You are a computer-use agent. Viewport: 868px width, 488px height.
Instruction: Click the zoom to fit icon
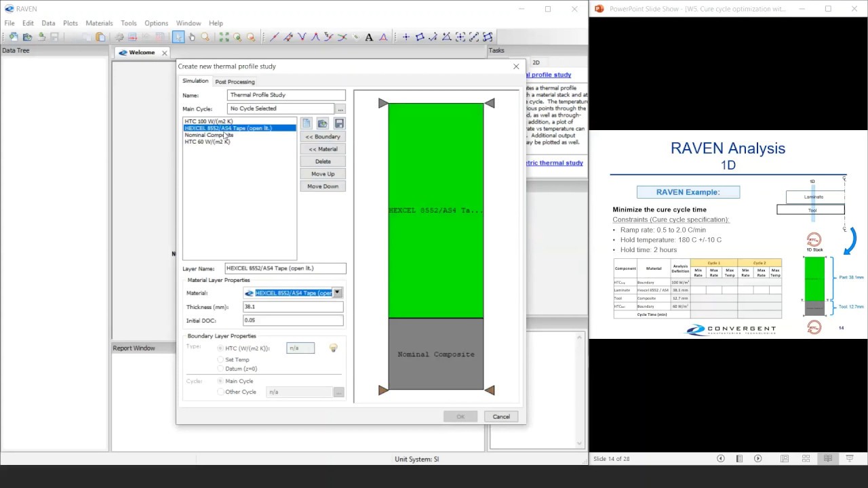(x=223, y=37)
